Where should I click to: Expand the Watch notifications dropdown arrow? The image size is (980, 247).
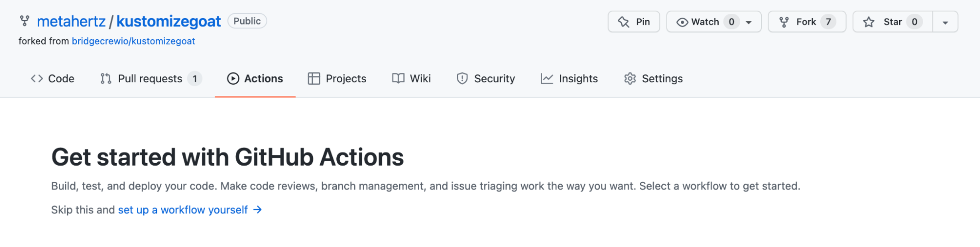[x=749, y=23]
